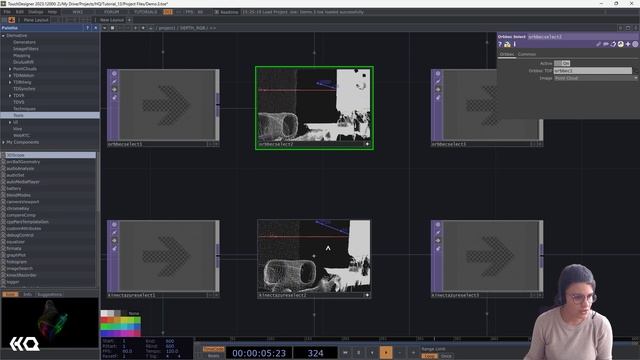
Task: Open the Pane Layout selector
Action: click(36, 20)
